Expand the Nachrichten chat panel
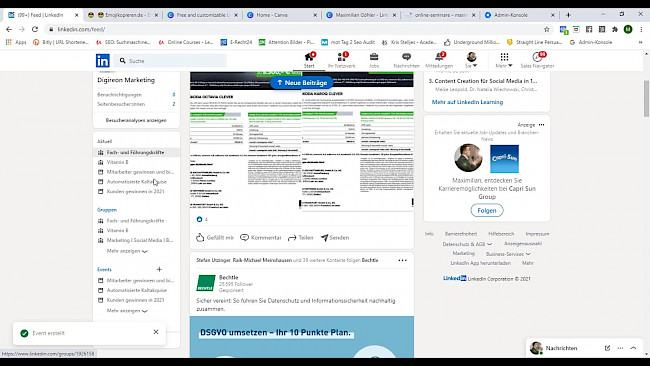The width and height of the screenshot is (650, 366). [633, 348]
